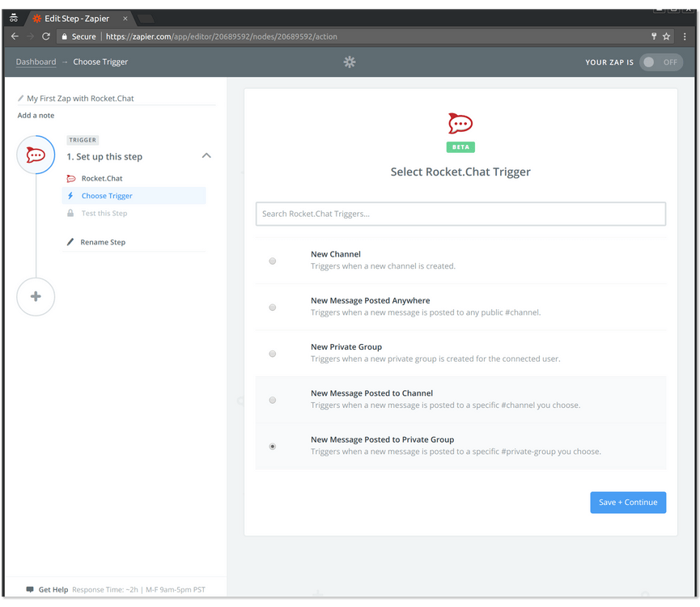700x607 pixels.
Task: Open the Chrome three-dot menu
Action: pos(685,36)
